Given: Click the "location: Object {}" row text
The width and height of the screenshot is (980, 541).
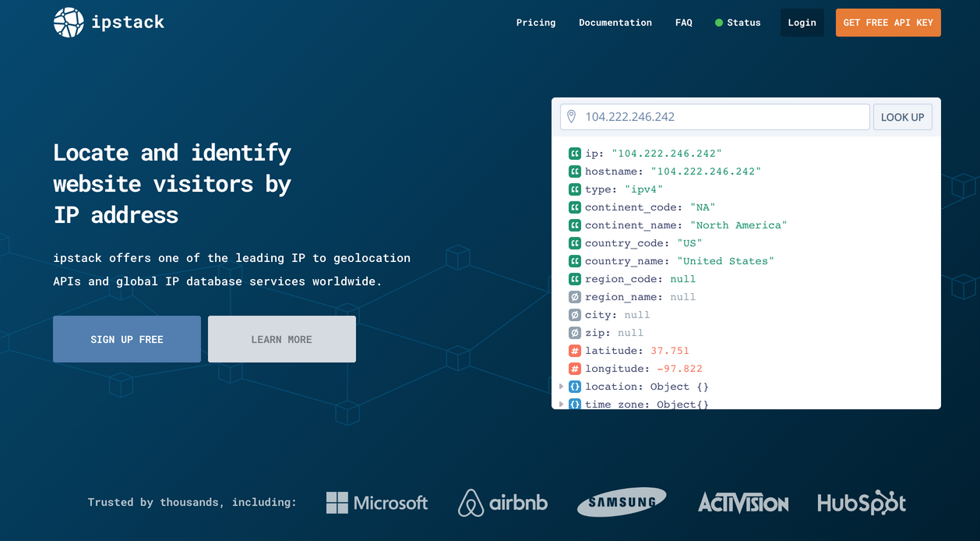Looking at the screenshot, I should pos(647,387).
